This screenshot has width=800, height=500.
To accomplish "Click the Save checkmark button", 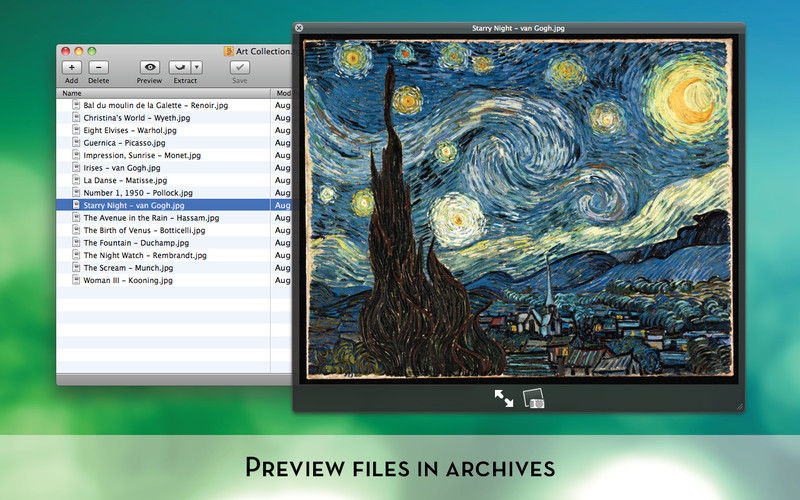I will click(239, 67).
